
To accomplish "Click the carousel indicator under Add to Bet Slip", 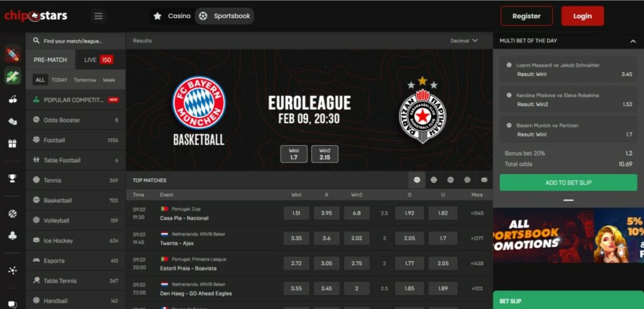I will [569, 200].
